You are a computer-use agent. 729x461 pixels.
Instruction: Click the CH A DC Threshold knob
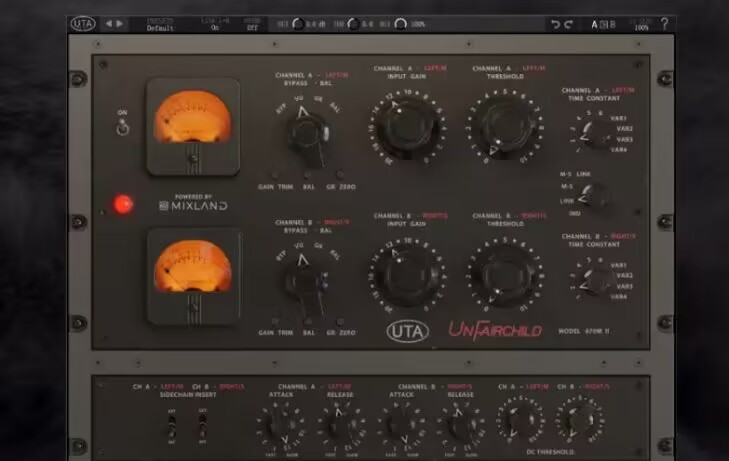pyautogui.click(x=521, y=421)
